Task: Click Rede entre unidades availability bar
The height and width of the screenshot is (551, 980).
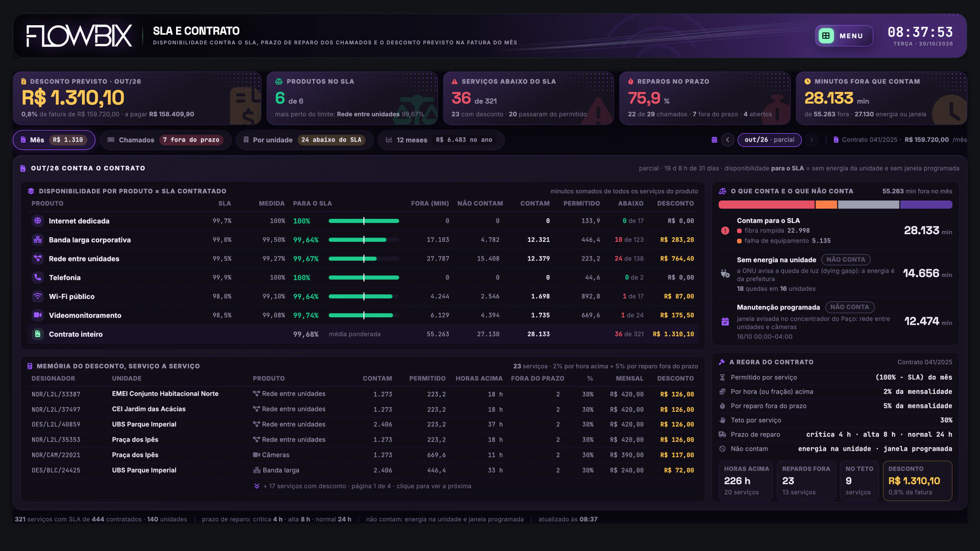Action: (x=364, y=259)
